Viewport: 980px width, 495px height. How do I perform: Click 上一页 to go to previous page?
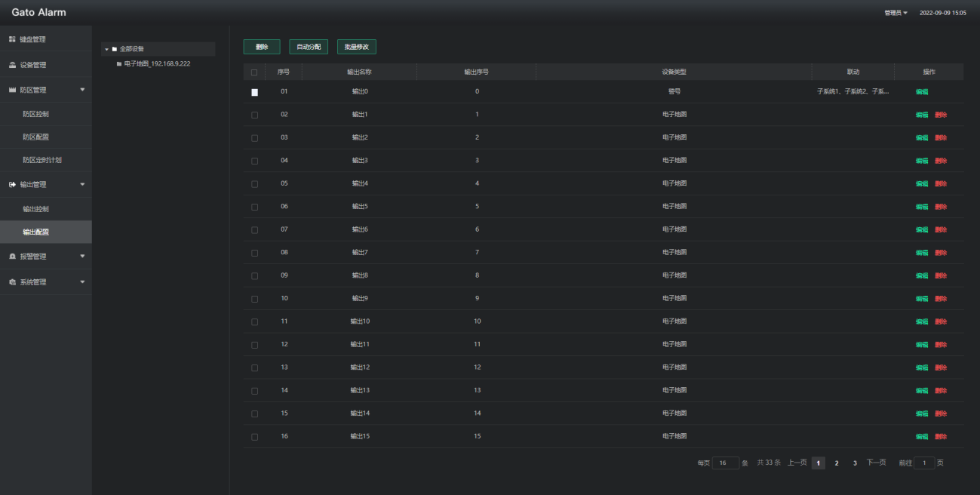(797, 463)
